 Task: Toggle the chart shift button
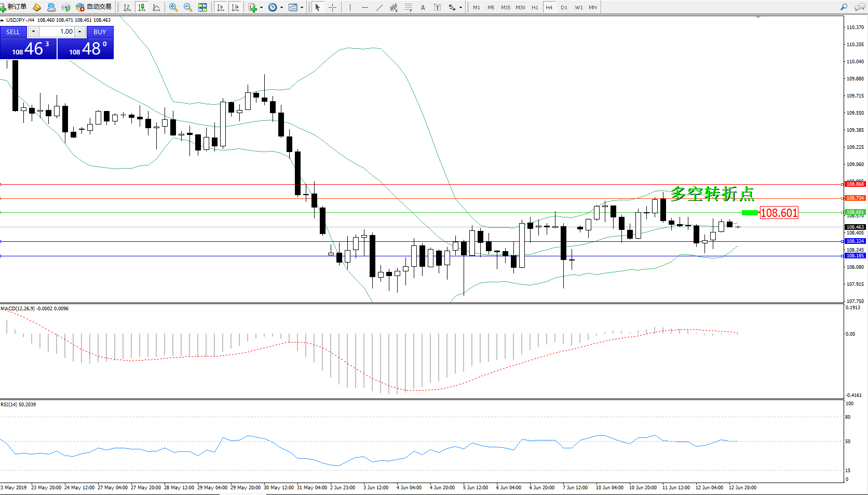[235, 7]
